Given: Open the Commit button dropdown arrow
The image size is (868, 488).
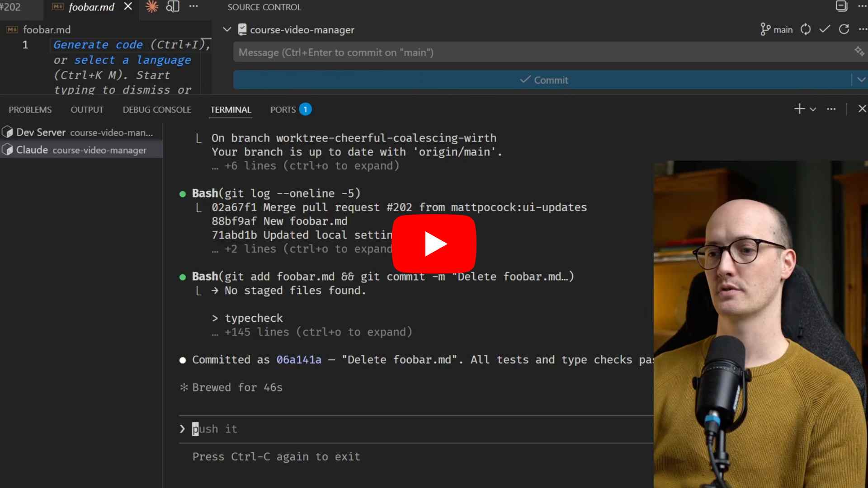Looking at the screenshot, I should 861,80.
